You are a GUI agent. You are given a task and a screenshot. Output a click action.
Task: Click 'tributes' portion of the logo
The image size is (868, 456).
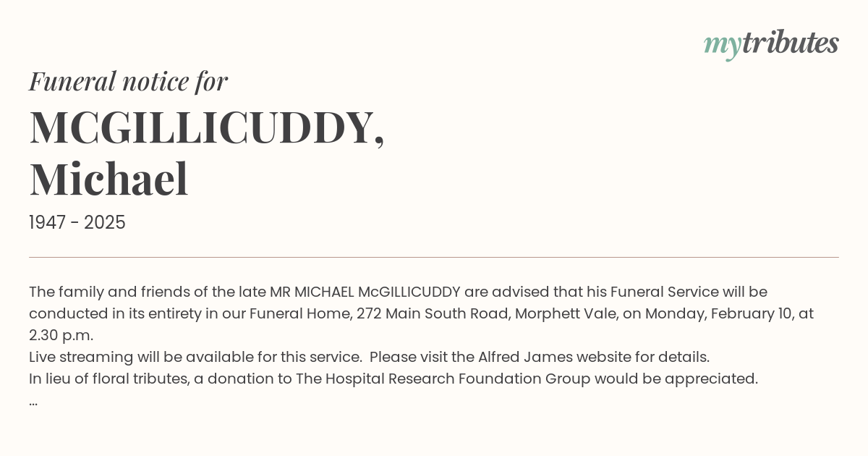click(791, 43)
